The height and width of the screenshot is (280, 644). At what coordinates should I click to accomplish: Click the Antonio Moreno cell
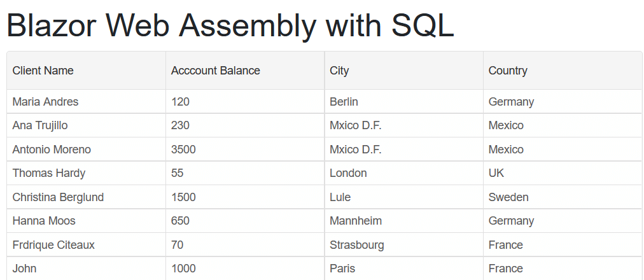tap(52, 149)
